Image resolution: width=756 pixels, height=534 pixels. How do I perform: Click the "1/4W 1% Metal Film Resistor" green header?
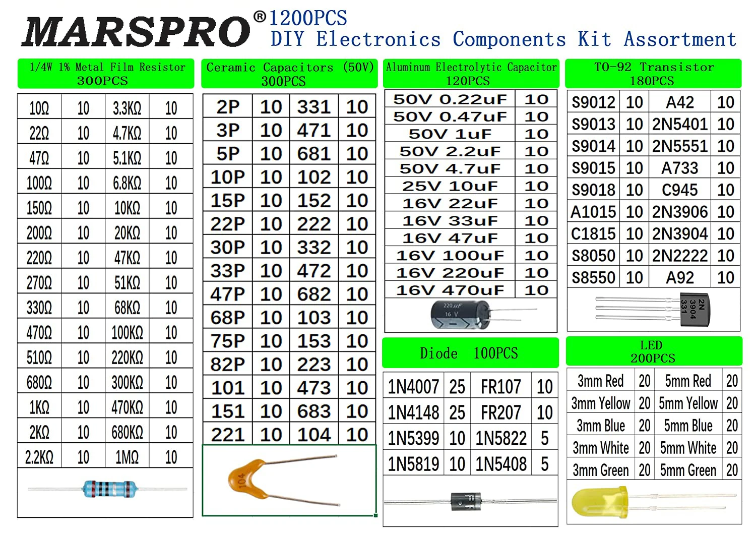[106, 74]
